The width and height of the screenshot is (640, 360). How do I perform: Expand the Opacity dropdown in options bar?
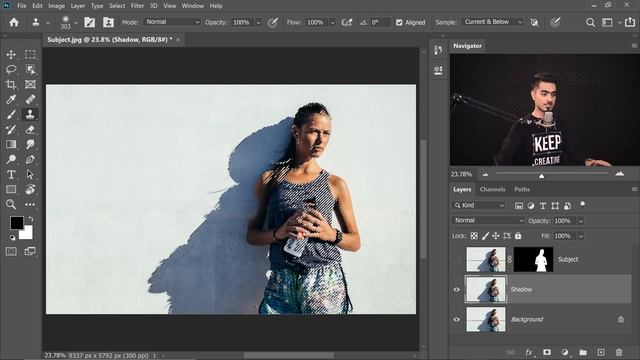coord(258,22)
